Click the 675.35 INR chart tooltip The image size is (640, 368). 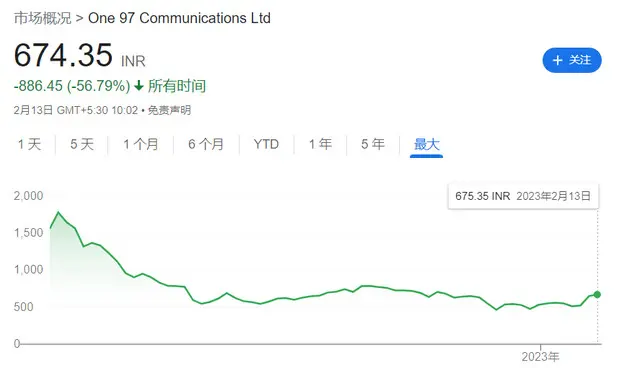(x=523, y=196)
